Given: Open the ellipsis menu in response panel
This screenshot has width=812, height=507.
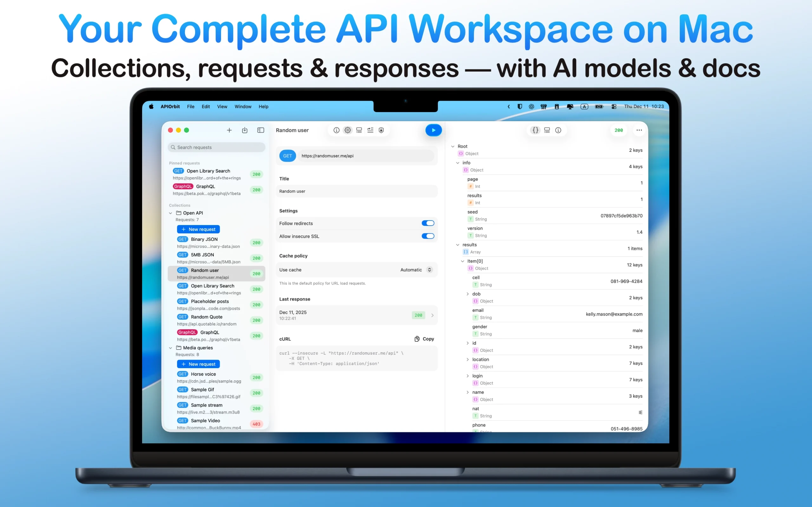Looking at the screenshot, I should (639, 130).
